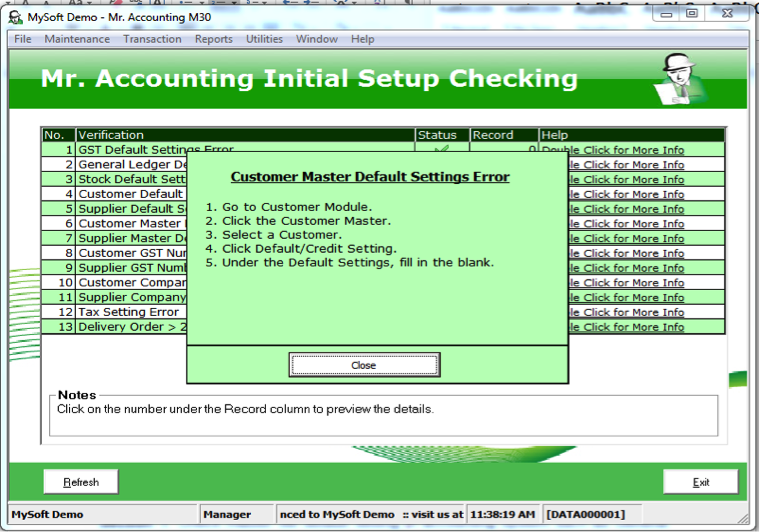Open help link for Delivery Order row

click(626, 327)
